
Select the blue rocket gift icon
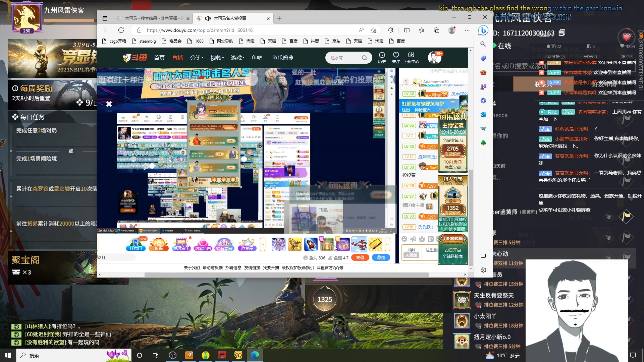coord(311,244)
